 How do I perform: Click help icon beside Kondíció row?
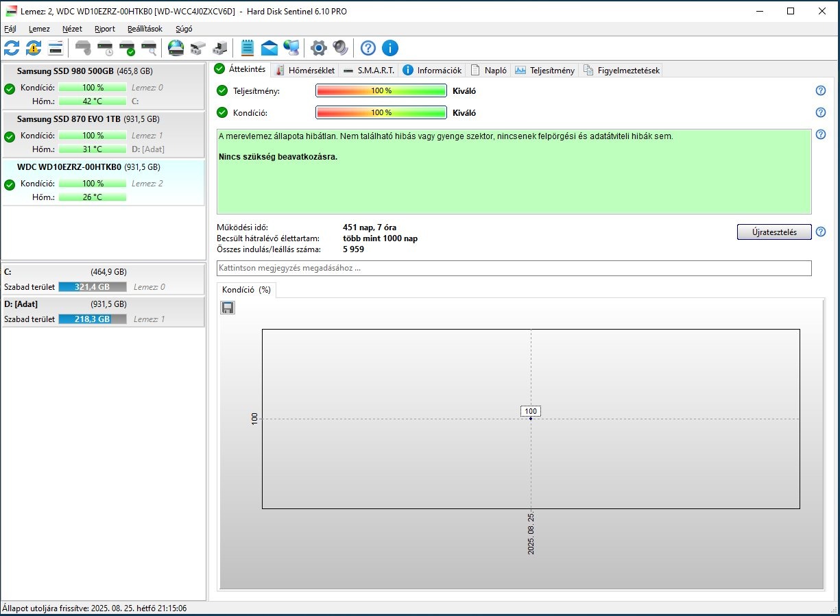coord(820,112)
